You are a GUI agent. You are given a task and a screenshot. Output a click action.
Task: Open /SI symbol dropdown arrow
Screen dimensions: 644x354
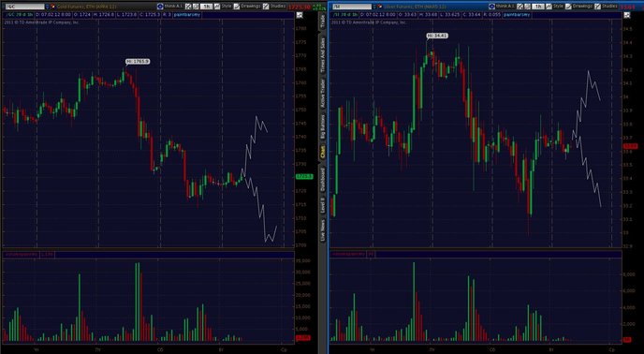click(374, 7)
